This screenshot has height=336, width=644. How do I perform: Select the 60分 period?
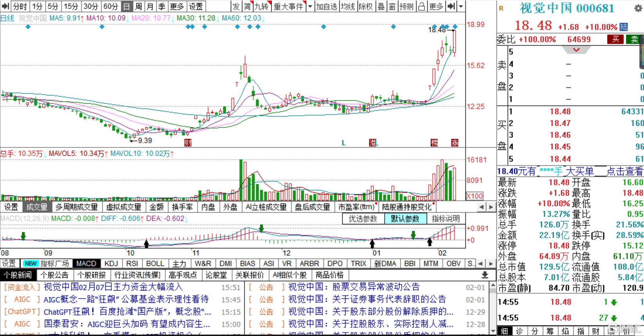(x=111, y=6)
